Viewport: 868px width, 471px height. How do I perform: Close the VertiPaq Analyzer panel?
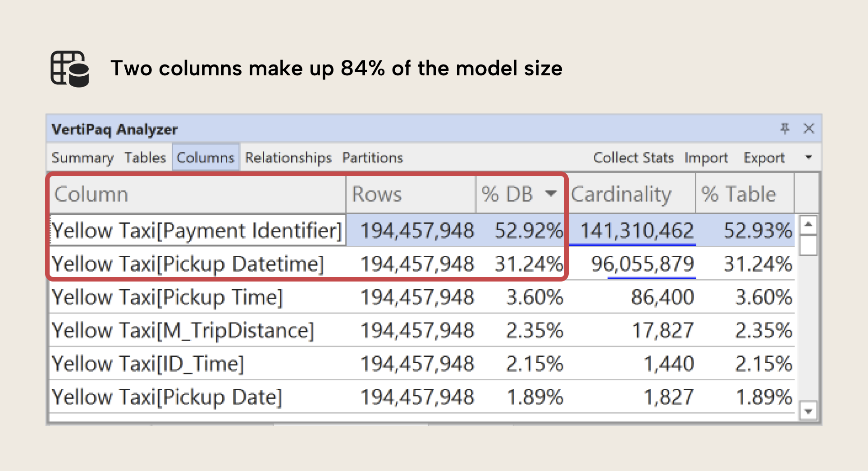click(809, 129)
